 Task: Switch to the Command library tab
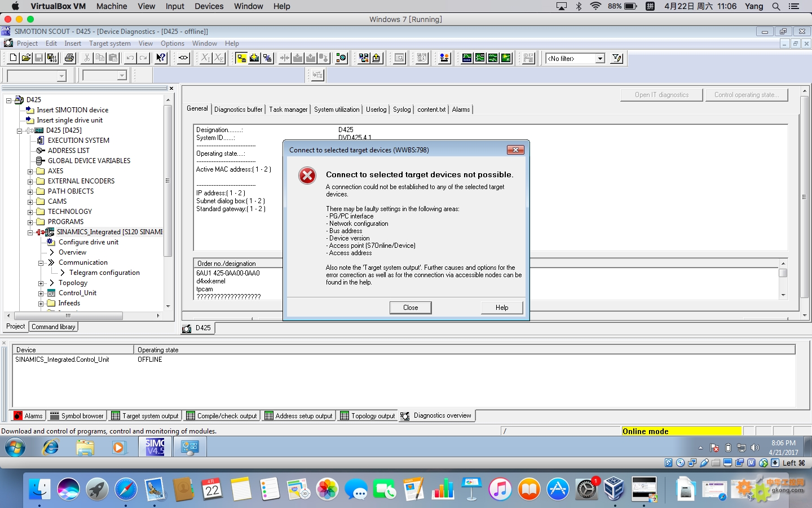pos(54,327)
